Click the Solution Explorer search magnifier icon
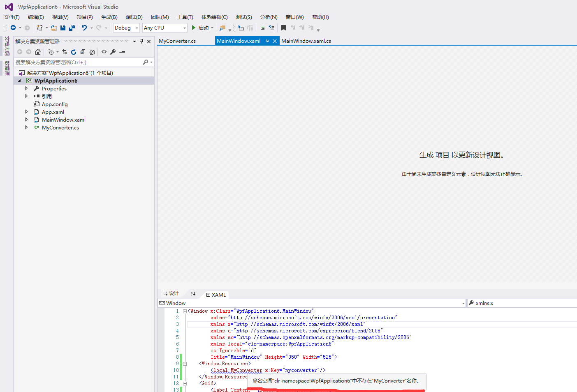 [x=145, y=62]
